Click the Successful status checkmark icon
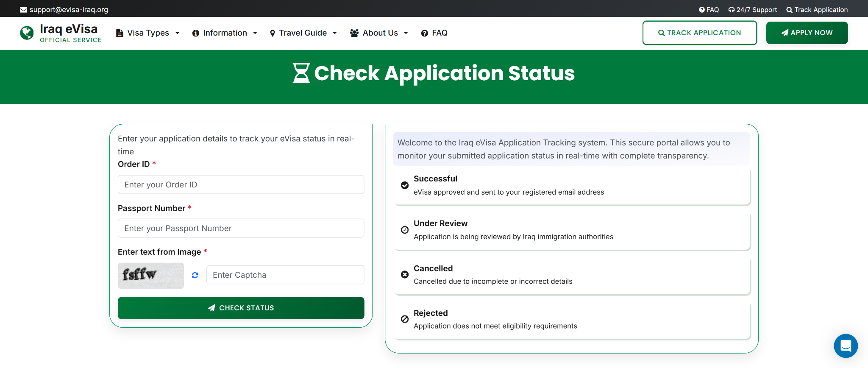This screenshot has width=868, height=368. pyautogui.click(x=405, y=185)
